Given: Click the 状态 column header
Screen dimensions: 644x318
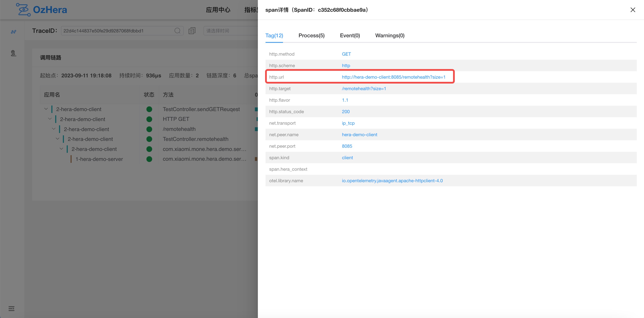Looking at the screenshot, I should point(149,94).
